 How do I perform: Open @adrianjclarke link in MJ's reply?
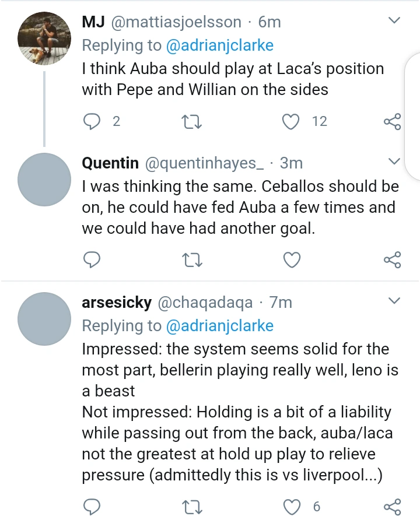point(220,45)
